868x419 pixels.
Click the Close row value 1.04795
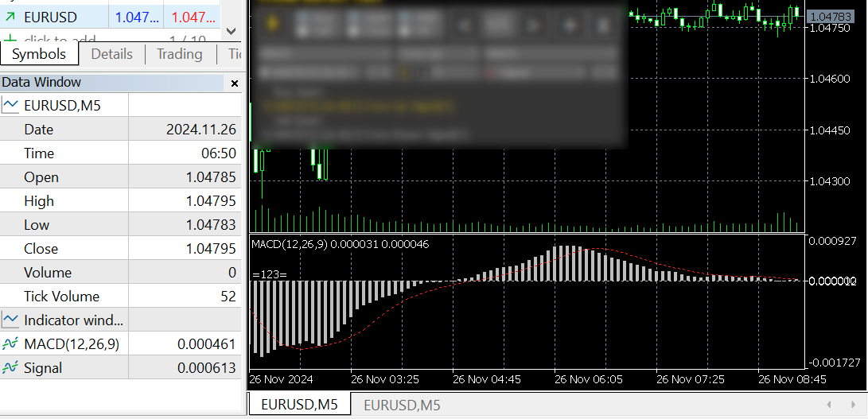(211, 249)
